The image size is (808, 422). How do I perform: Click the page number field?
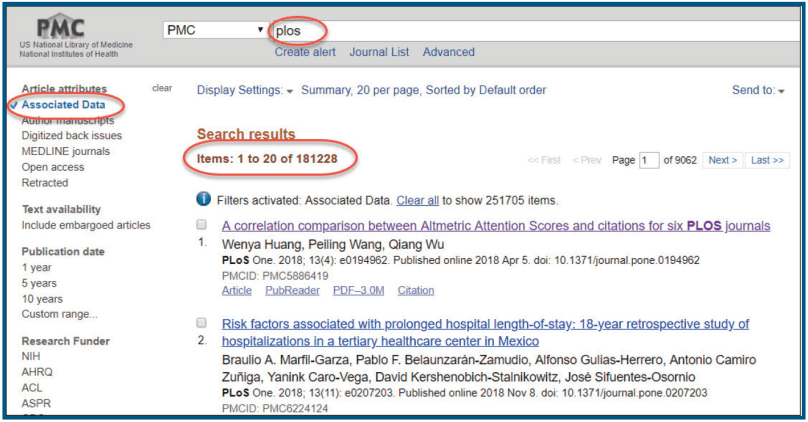[649, 160]
